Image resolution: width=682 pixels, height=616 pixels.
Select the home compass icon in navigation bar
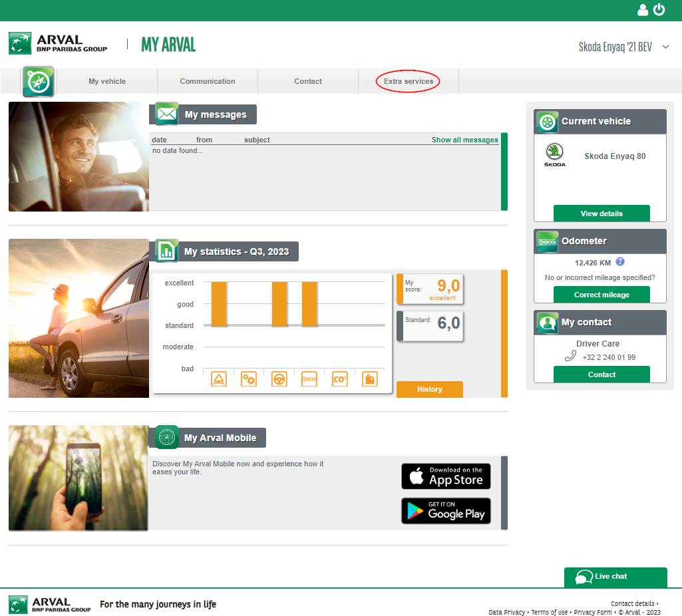[x=38, y=81]
